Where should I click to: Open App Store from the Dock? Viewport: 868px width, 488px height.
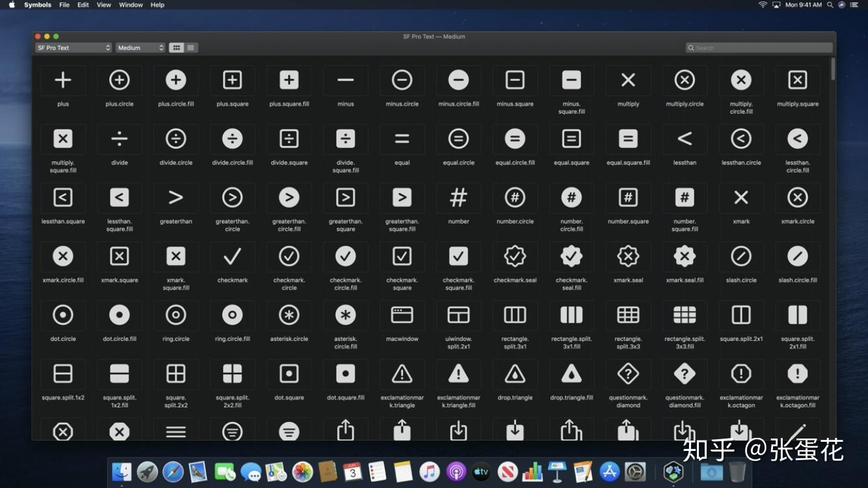(x=610, y=472)
